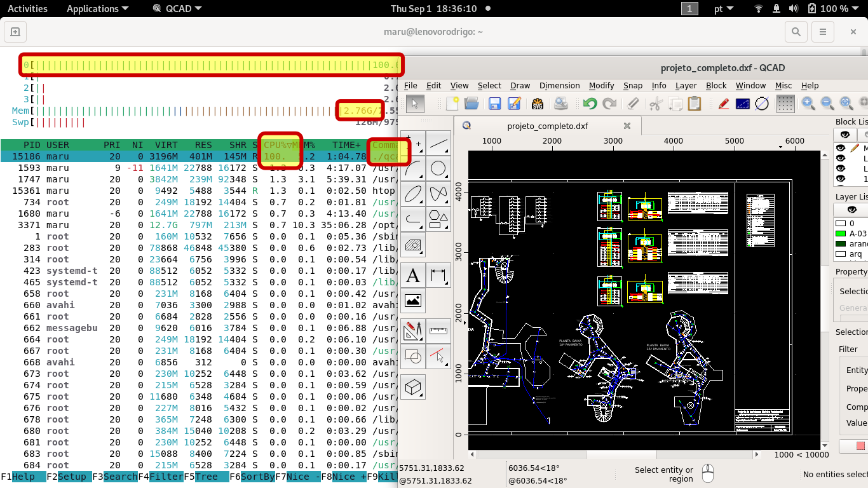Switch to projeto_completo.dxf tab
868x488 pixels.
(x=547, y=126)
